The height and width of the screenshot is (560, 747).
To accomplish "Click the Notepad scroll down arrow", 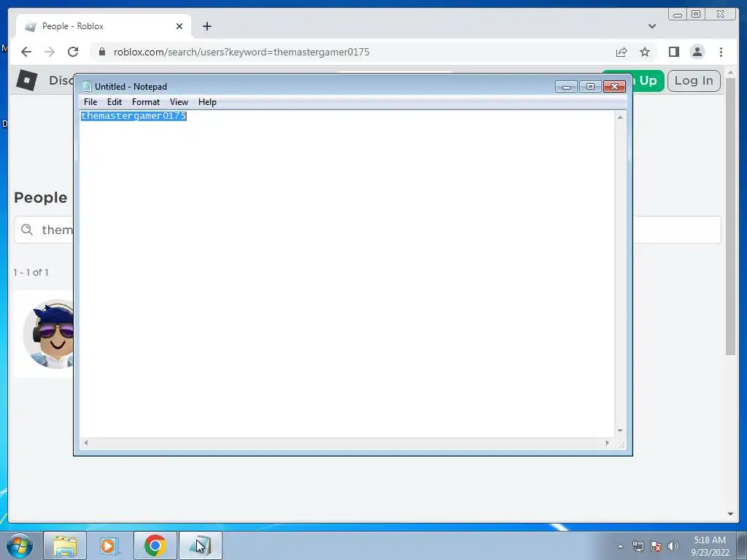I will pos(620,431).
